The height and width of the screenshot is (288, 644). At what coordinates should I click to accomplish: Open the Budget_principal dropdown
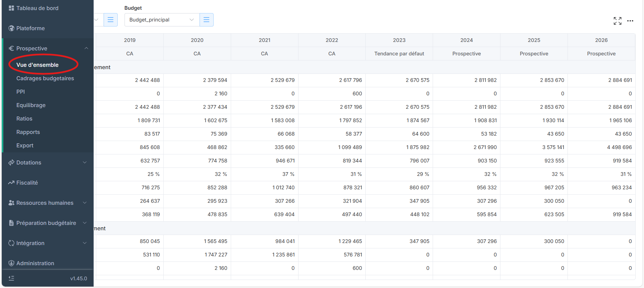162,20
